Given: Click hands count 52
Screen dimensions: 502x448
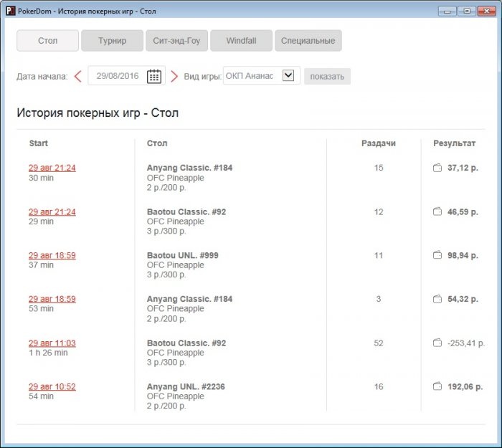Looking at the screenshot, I should (379, 343).
